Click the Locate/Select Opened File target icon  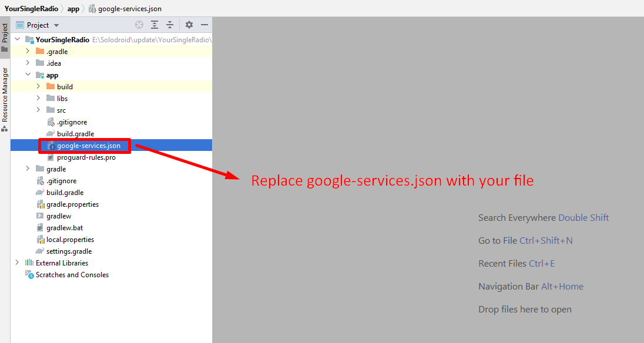tap(139, 25)
